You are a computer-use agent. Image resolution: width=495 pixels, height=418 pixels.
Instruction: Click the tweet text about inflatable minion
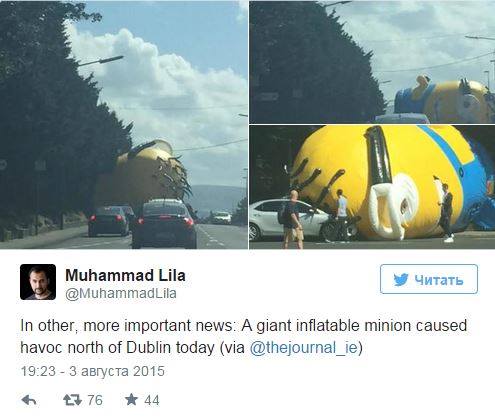243,336
